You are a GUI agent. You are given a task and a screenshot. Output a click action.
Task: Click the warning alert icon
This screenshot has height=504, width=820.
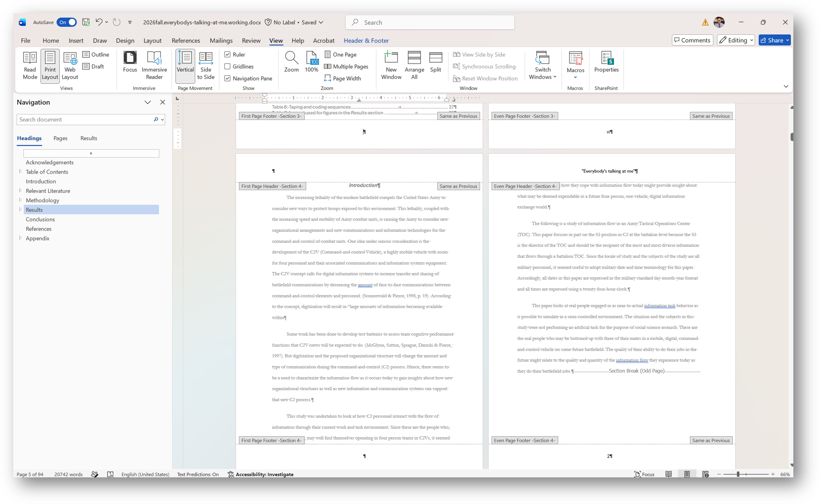click(x=705, y=22)
